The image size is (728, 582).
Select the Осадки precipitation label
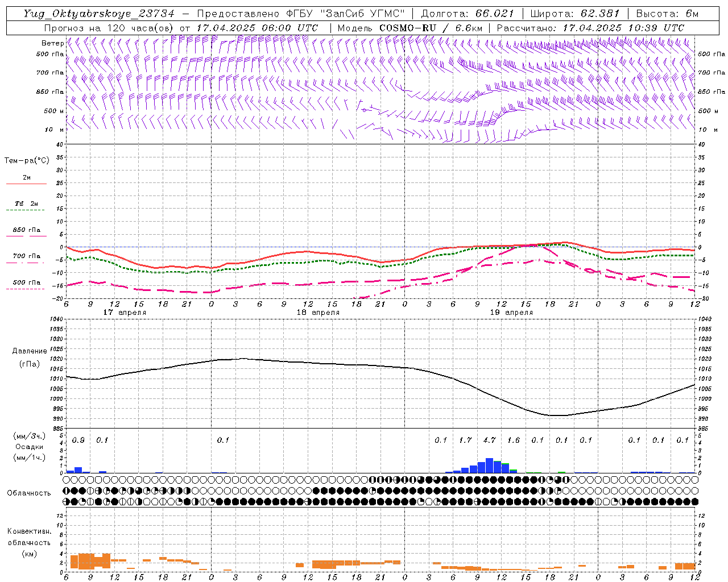point(30,447)
